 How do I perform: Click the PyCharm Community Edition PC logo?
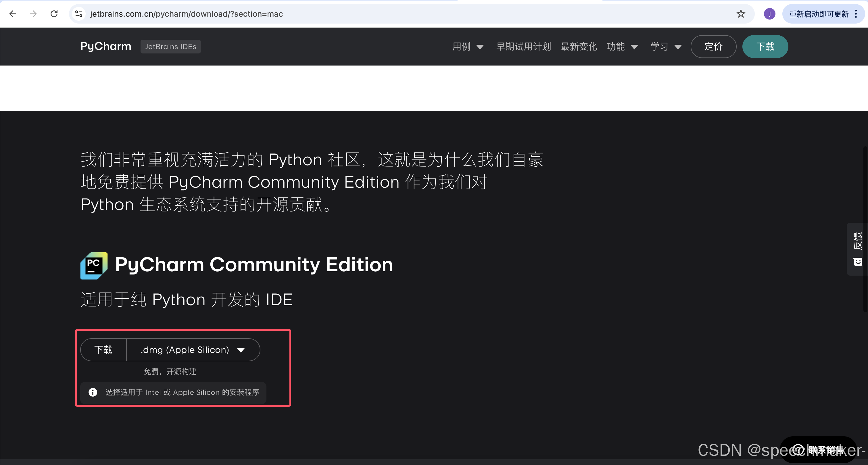coord(94,266)
